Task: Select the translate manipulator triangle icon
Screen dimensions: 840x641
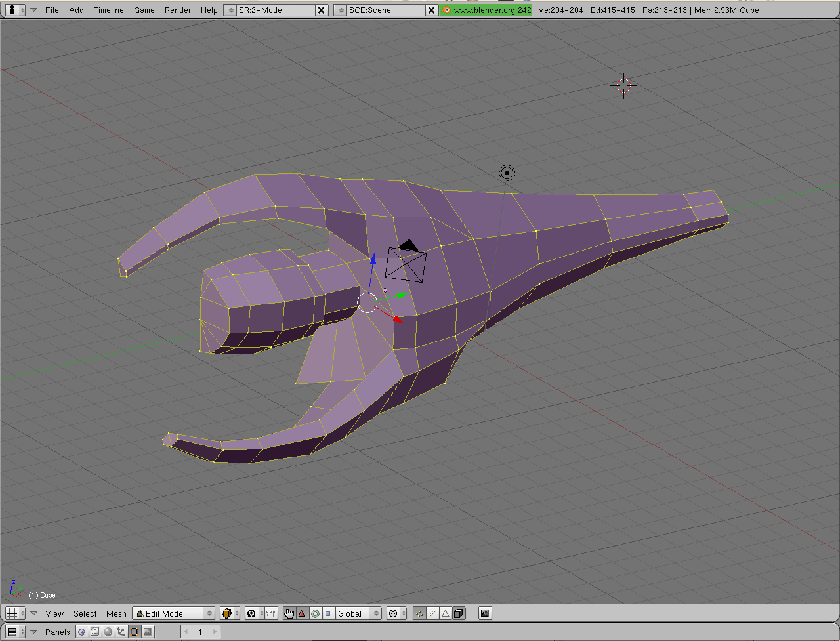Action: (302, 613)
